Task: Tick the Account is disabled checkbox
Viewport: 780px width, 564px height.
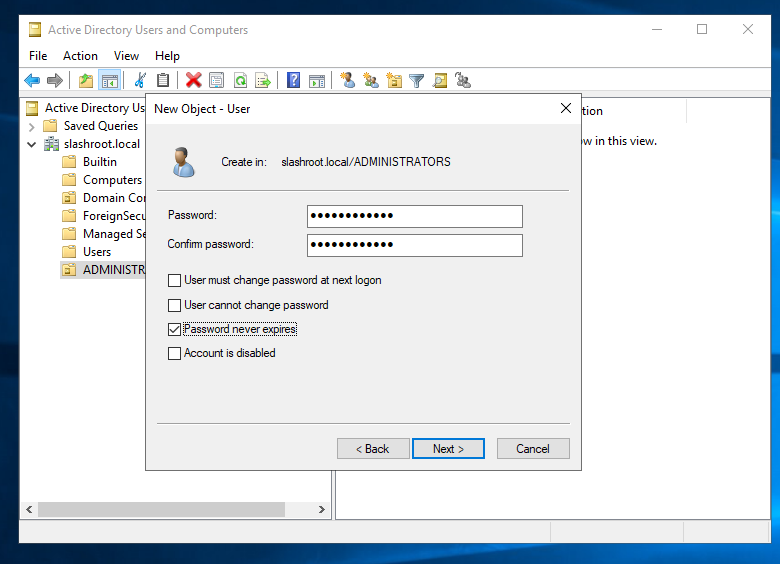Action: pyautogui.click(x=175, y=353)
